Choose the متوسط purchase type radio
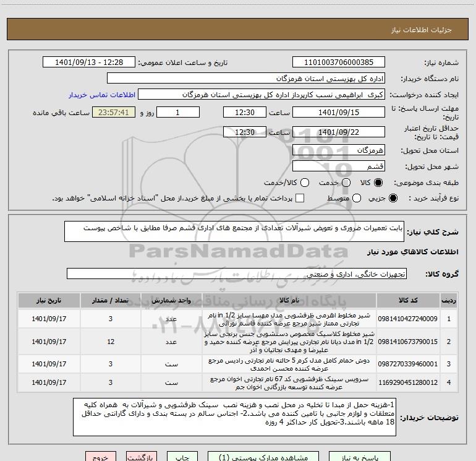Image resolution: width=476 pixels, height=461 pixels. tap(357, 198)
